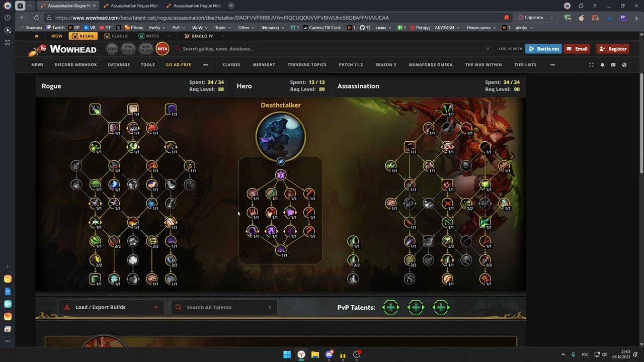The height and width of the screenshot is (362, 644).
Task: Open the MANAFORGE OMEGA menu
Action: pyautogui.click(x=431, y=65)
